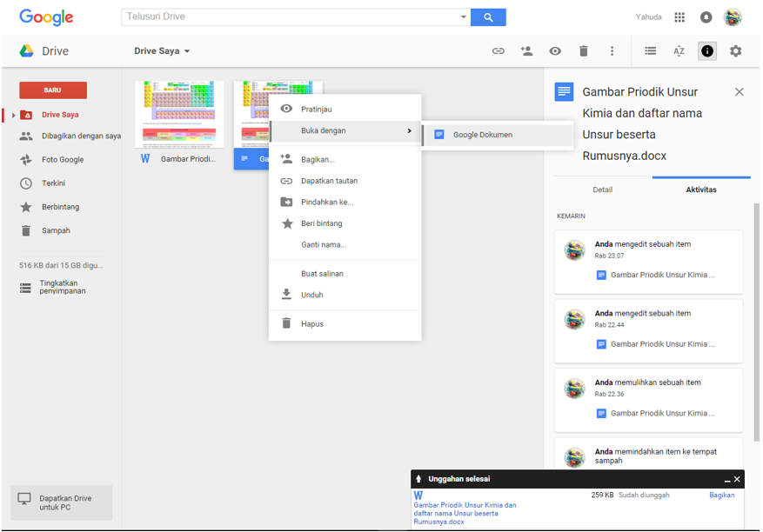Open the account profile avatar
Viewport: 763px width, 532px height.
click(733, 17)
